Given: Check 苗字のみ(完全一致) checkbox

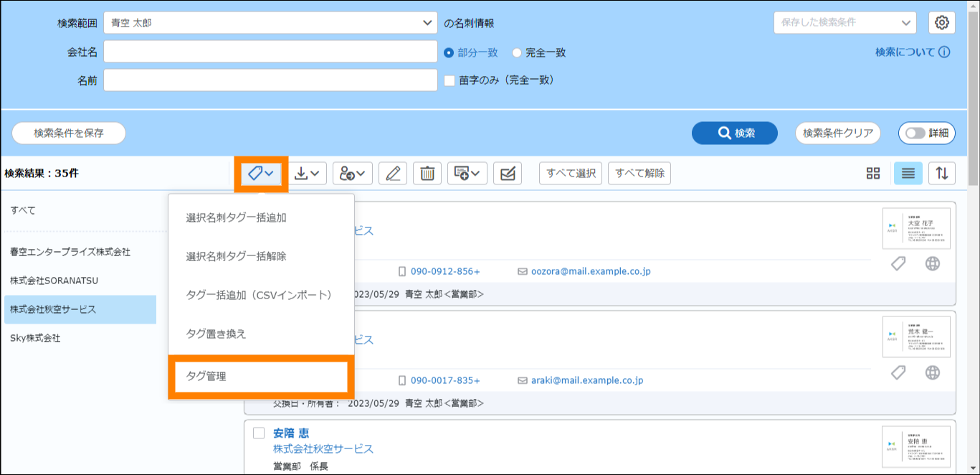Looking at the screenshot, I should (449, 80).
